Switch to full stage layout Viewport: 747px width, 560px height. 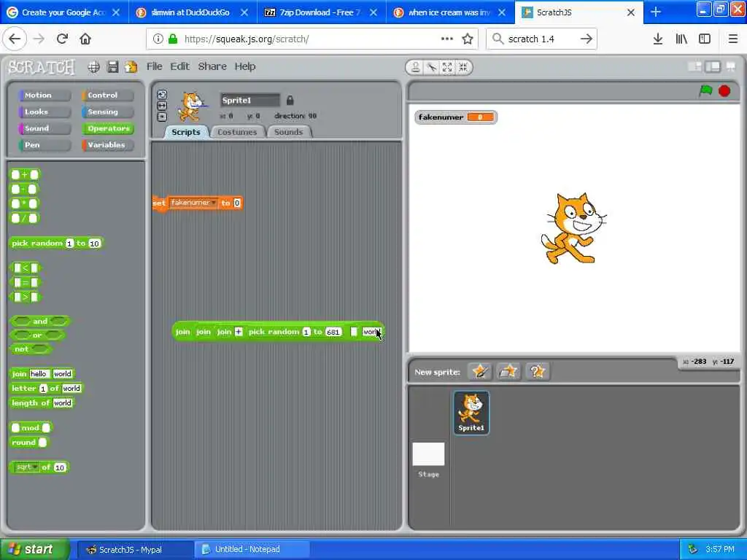click(x=713, y=66)
